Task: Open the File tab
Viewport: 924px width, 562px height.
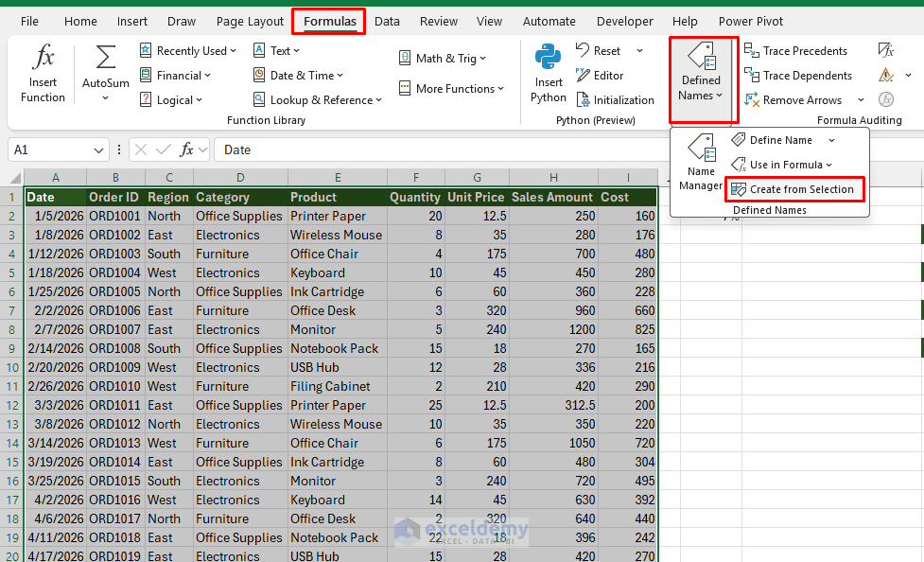Action: [x=29, y=21]
